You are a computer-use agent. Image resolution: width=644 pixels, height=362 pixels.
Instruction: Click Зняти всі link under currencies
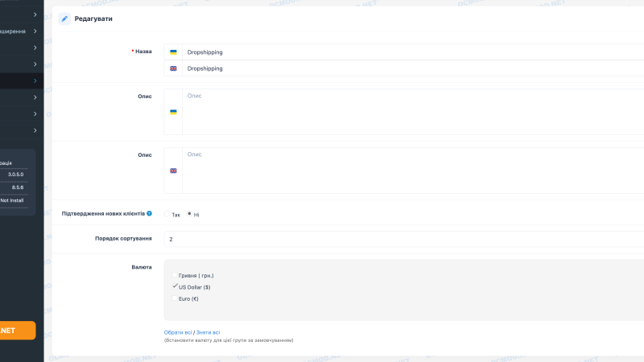[208, 332]
